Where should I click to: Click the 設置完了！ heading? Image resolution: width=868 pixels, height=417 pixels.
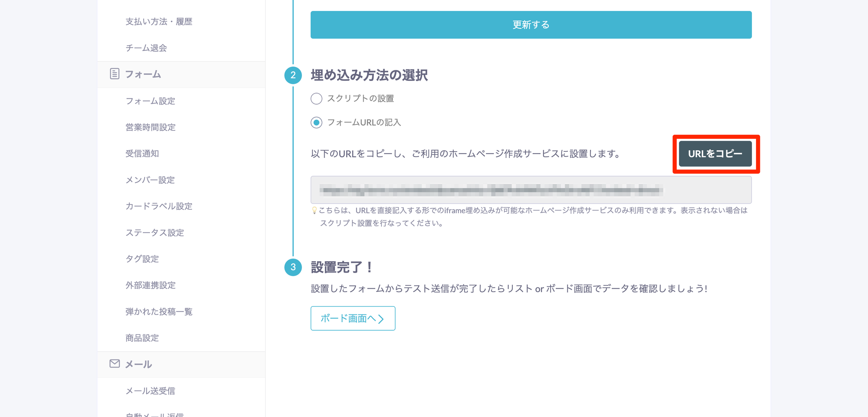click(x=342, y=267)
